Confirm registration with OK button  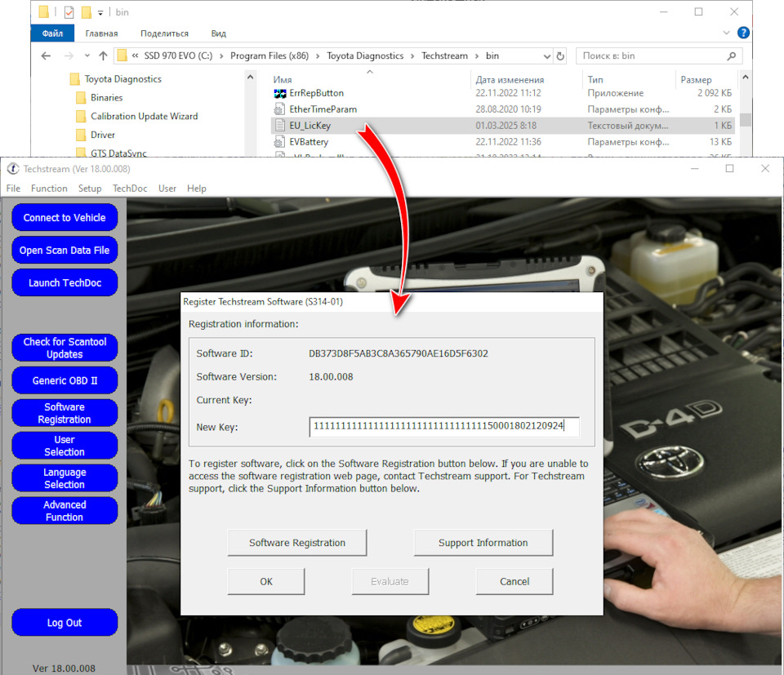coord(266,581)
